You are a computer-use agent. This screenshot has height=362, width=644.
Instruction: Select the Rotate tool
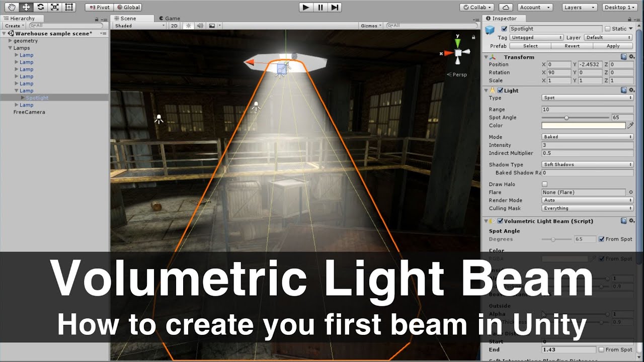pos(41,7)
